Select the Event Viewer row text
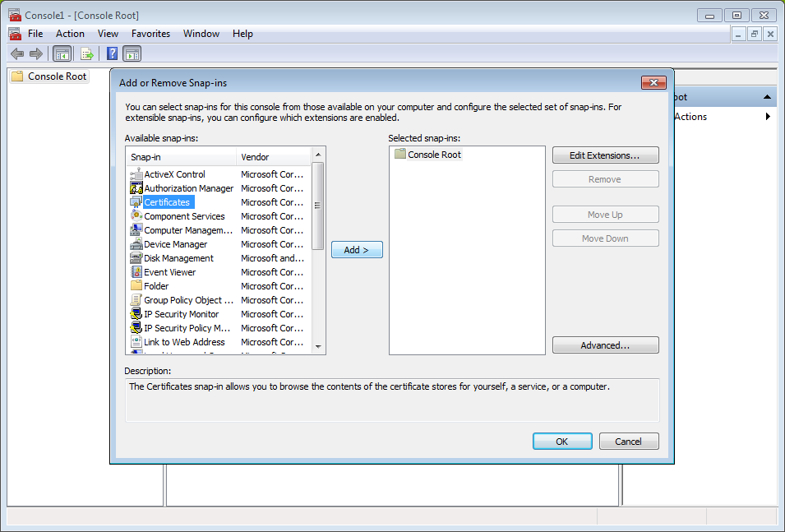This screenshot has width=785, height=532. click(169, 272)
